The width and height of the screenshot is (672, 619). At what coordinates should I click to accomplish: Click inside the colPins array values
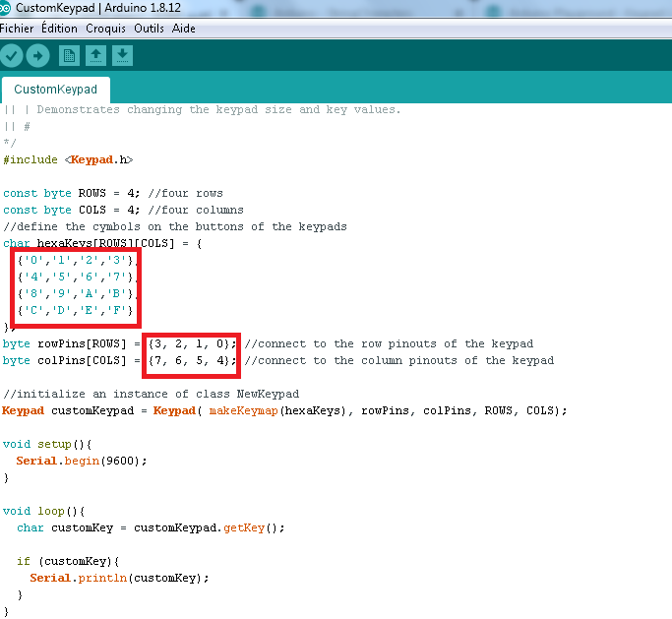pos(192,360)
